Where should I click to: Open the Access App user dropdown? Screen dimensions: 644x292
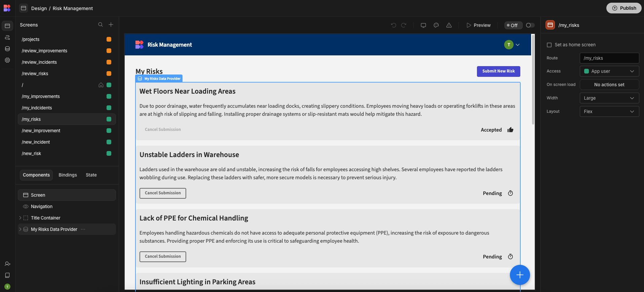(609, 71)
